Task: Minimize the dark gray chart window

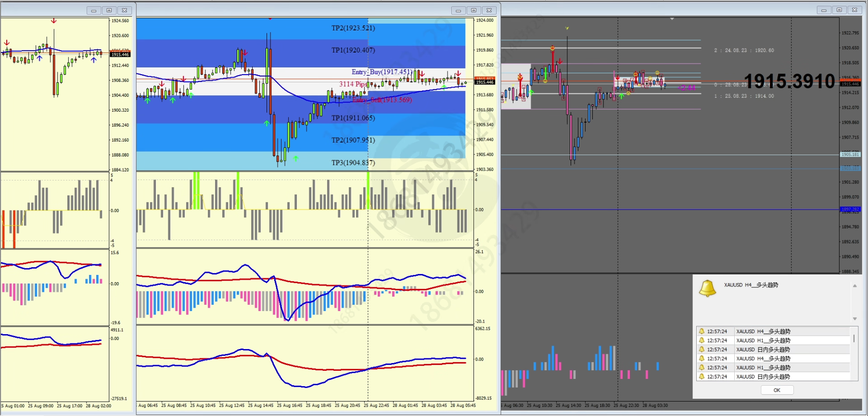Action: (x=824, y=10)
